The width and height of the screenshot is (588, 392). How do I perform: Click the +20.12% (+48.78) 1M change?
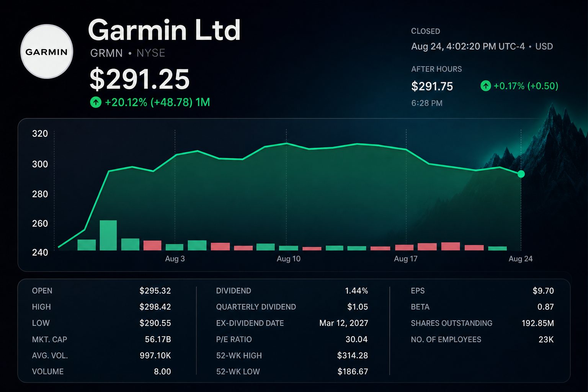pos(157,102)
